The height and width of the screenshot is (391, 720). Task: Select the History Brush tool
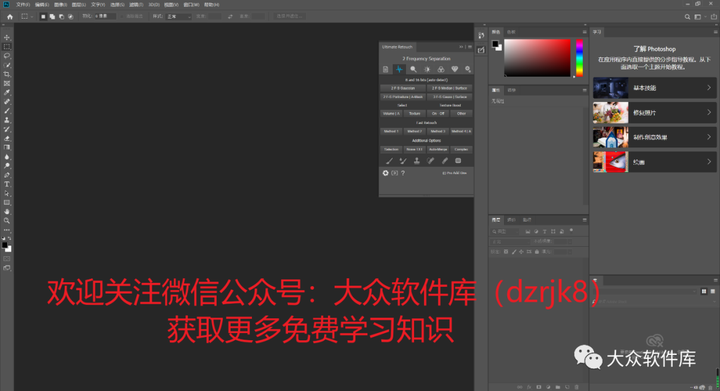7,129
